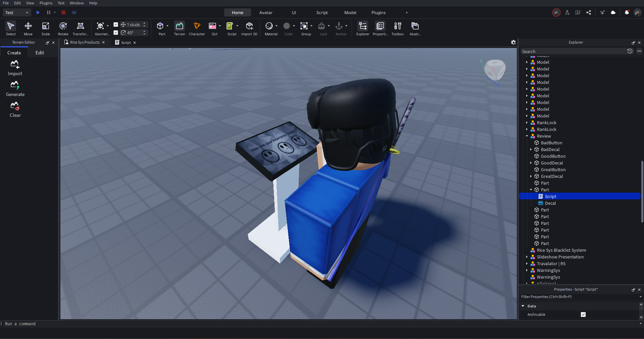The height and width of the screenshot is (339, 644).
Task: Insert a new Part
Action: [161, 29]
